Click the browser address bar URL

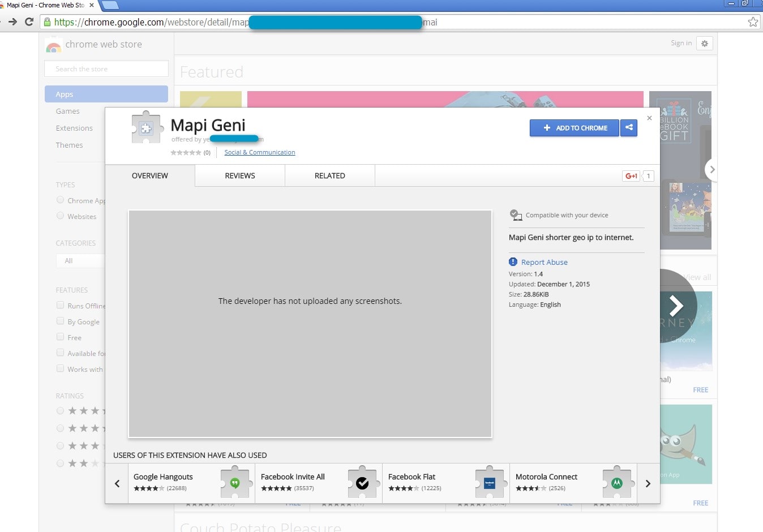[x=396, y=22]
